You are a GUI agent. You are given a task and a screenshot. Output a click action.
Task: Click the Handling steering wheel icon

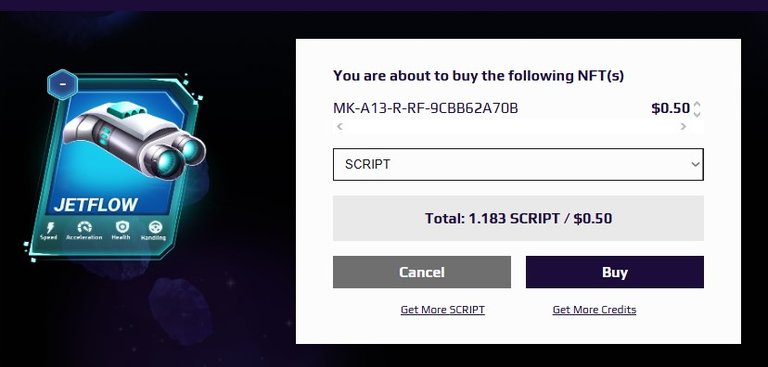point(155,227)
